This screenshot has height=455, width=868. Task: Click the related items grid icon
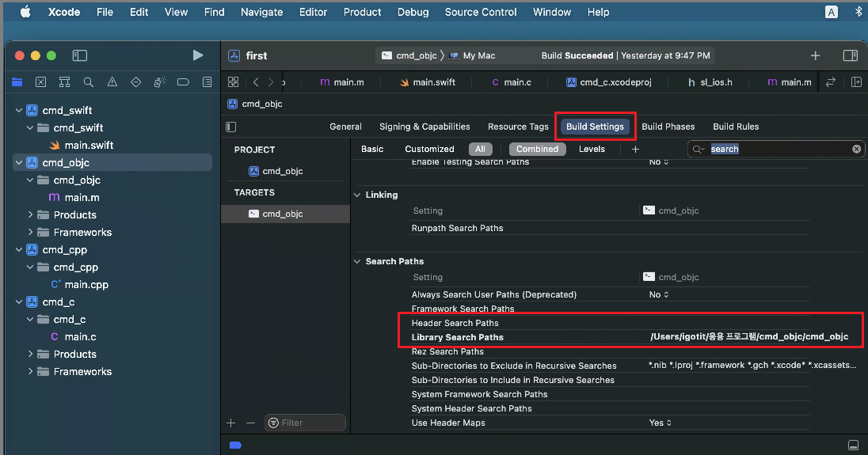click(x=233, y=82)
